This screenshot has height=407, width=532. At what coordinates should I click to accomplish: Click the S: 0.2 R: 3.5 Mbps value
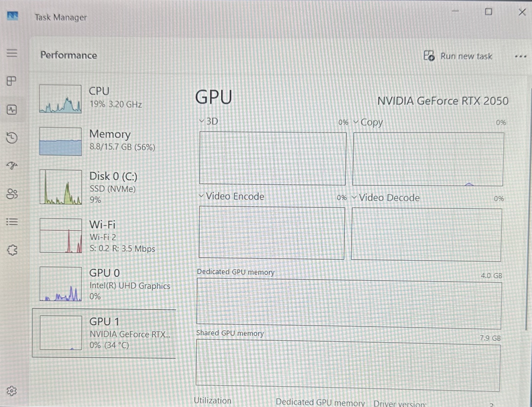click(x=122, y=249)
